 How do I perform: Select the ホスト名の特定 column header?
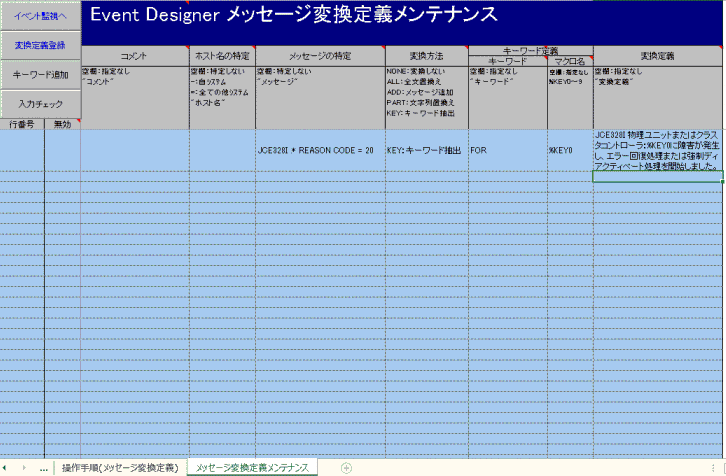[x=222, y=56]
